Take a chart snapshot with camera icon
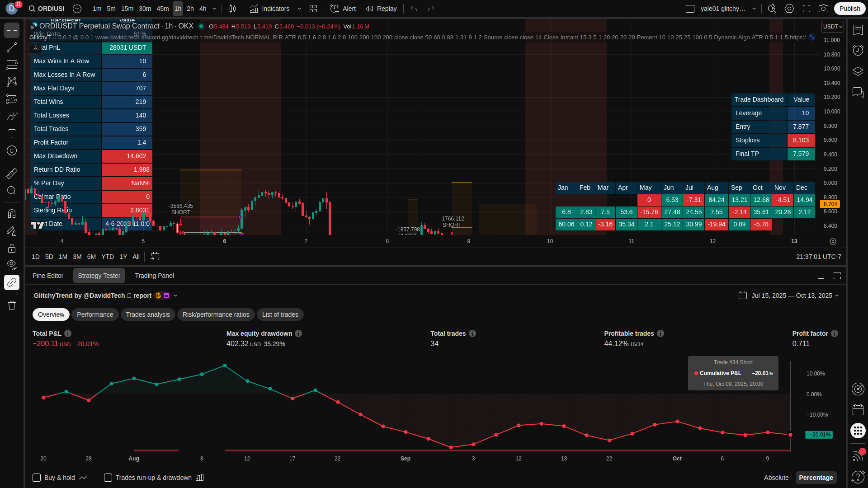Image resolution: width=868 pixels, height=488 pixels. tap(823, 9)
